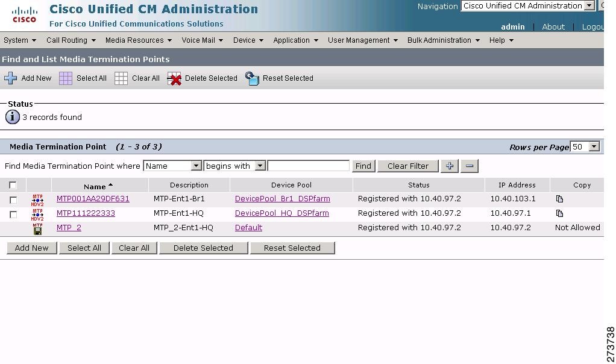Open the Application menu

click(x=296, y=40)
